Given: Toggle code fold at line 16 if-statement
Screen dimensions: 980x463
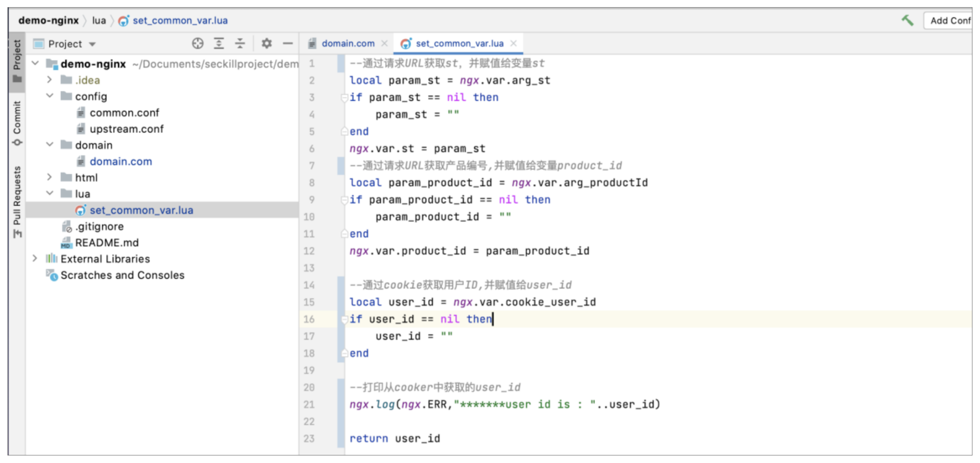Looking at the screenshot, I should tap(344, 320).
